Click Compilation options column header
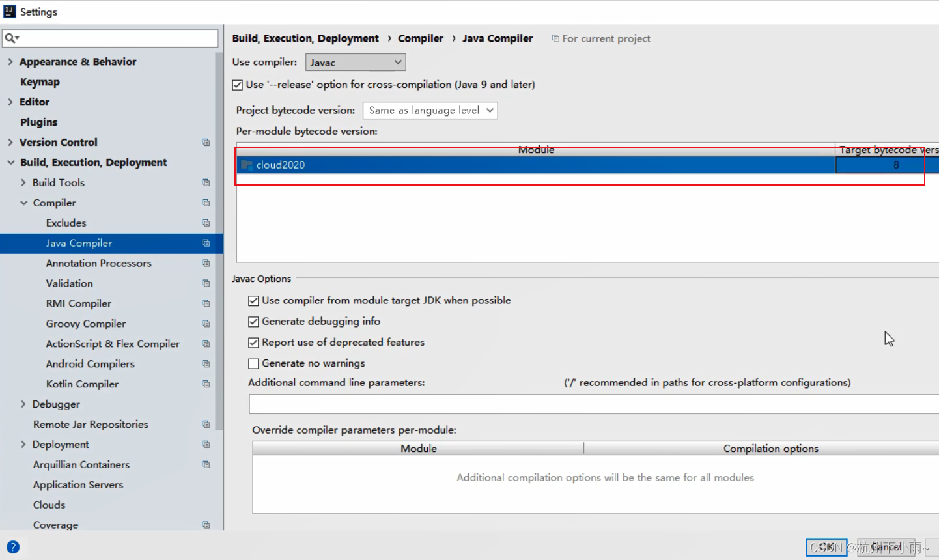This screenshot has height=560, width=939. (770, 448)
